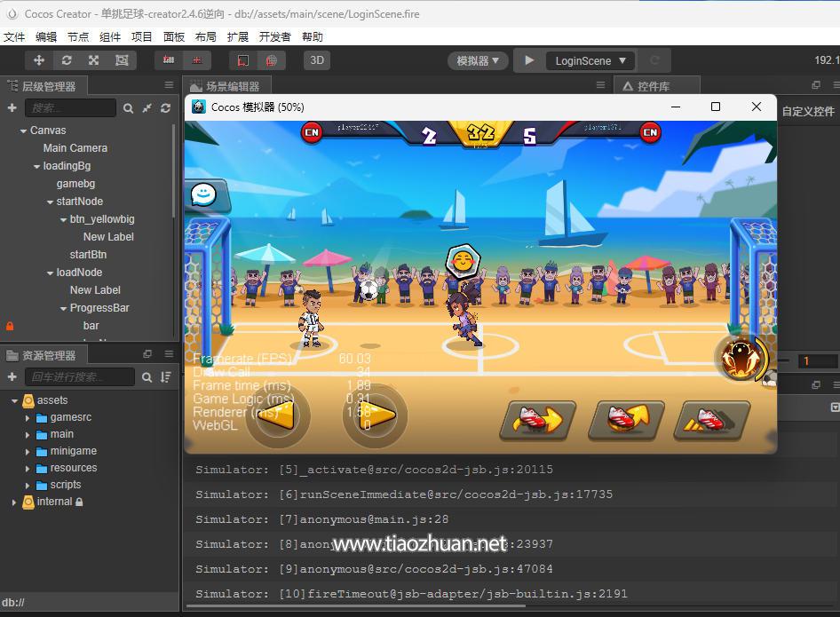
Task: Switch to the 场景编辑器 tab
Action: (226, 86)
